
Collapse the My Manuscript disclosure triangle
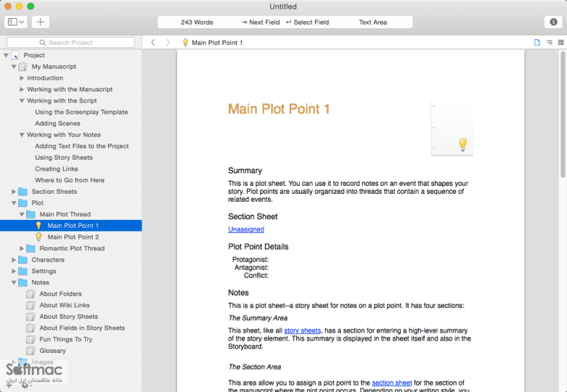pos(14,67)
